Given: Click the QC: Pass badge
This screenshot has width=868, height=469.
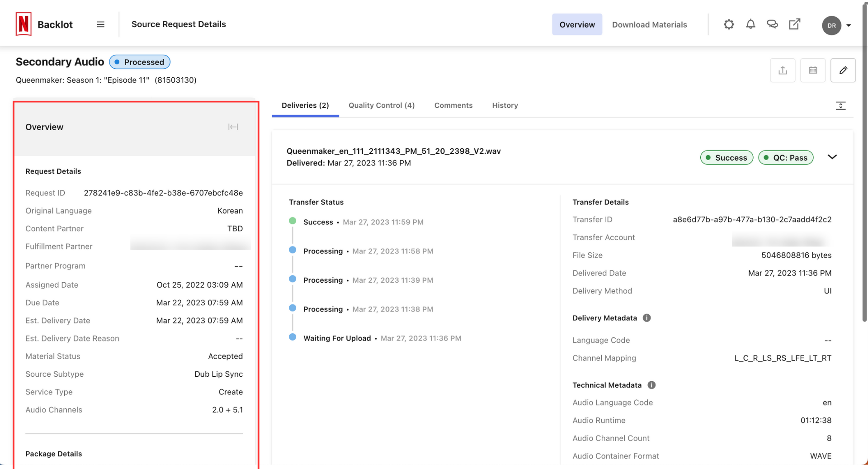Looking at the screenshot, I should click(786, 157).
